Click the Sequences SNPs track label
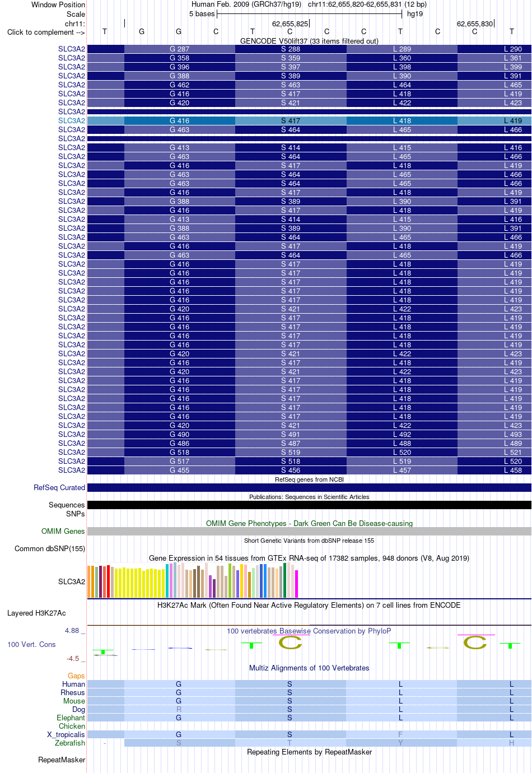Image resolution: width=532 pixels, height=773 pixels. click(x=67, y=509)
